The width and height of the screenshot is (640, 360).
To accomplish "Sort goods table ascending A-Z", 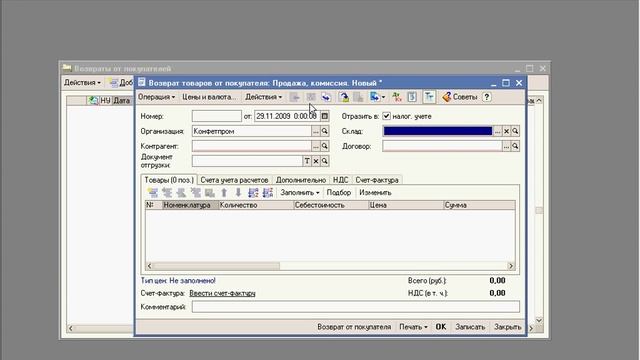I will (x=253, y=193).
